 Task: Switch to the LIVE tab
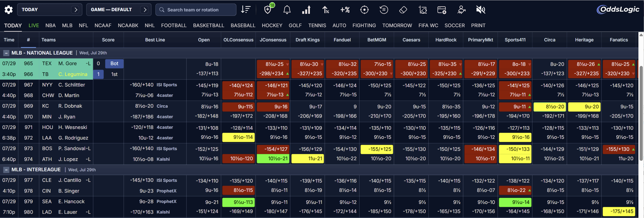coord(34,25)
